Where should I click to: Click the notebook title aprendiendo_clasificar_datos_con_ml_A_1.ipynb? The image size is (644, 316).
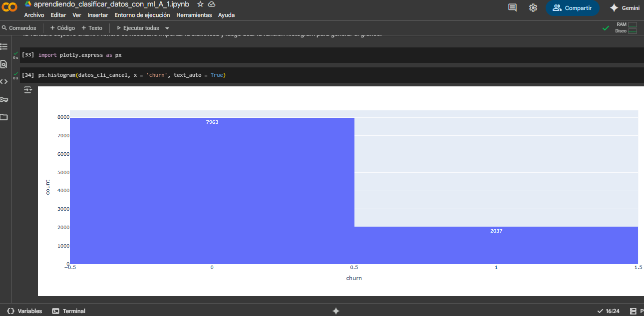tap(112, 4)
